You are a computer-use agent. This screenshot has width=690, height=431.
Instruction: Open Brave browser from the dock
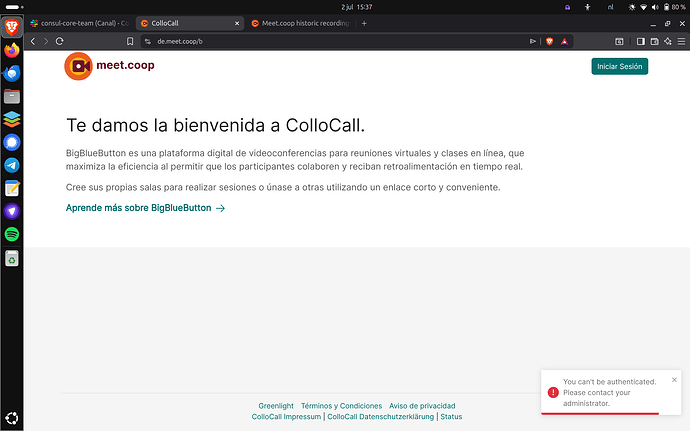pos(12,27)
